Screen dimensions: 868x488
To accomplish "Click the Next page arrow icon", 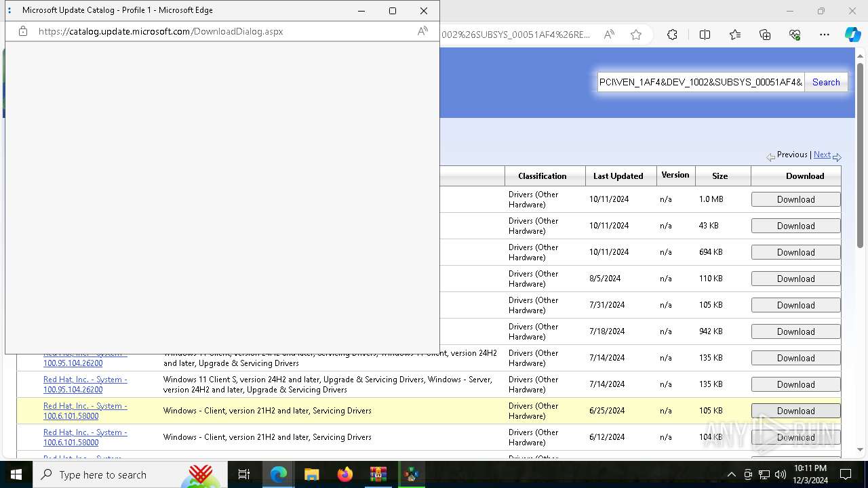I will (837, 157).
